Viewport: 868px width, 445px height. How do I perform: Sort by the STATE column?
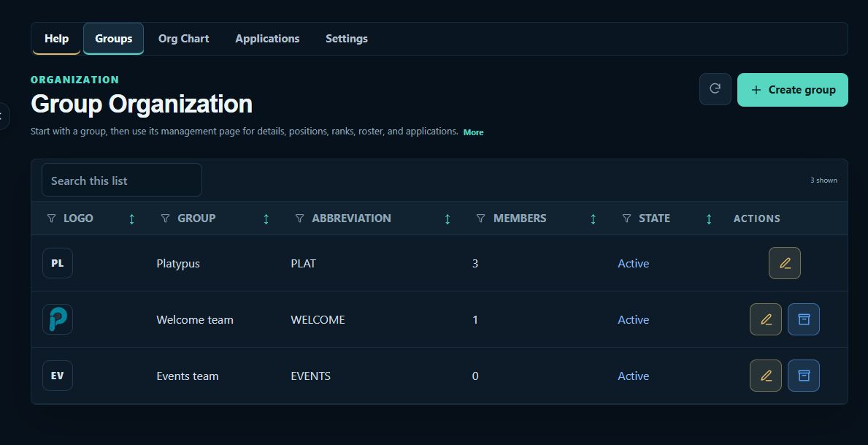tap(709, 219)
